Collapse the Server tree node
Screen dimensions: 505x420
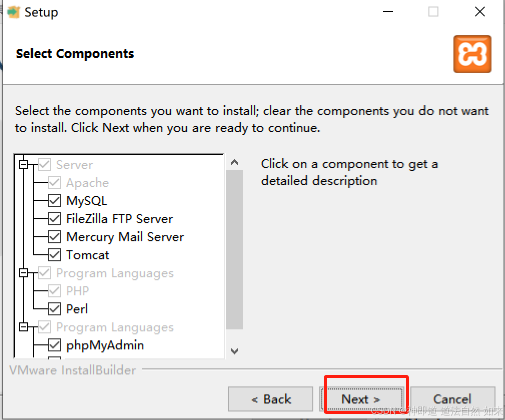pos(24,165)
